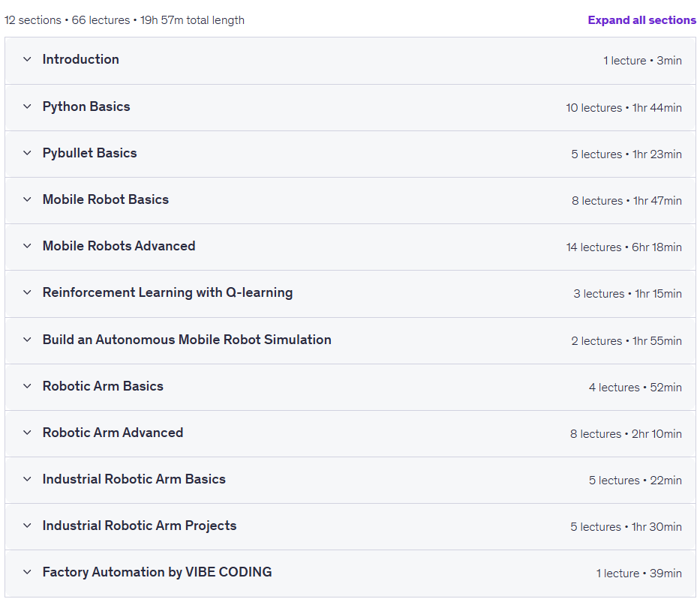
Task: Open Build an Autonomous Mobile Robot Simulation title
Action: [x=187, y=340]
